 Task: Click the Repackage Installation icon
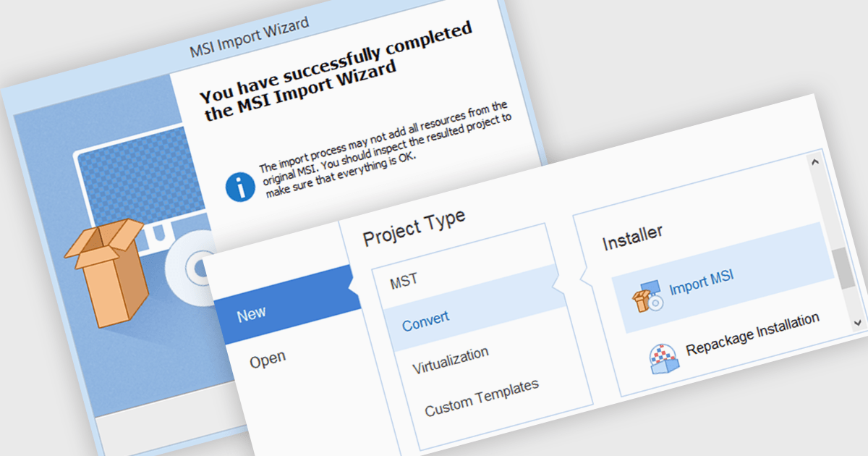tap(664, 358)
